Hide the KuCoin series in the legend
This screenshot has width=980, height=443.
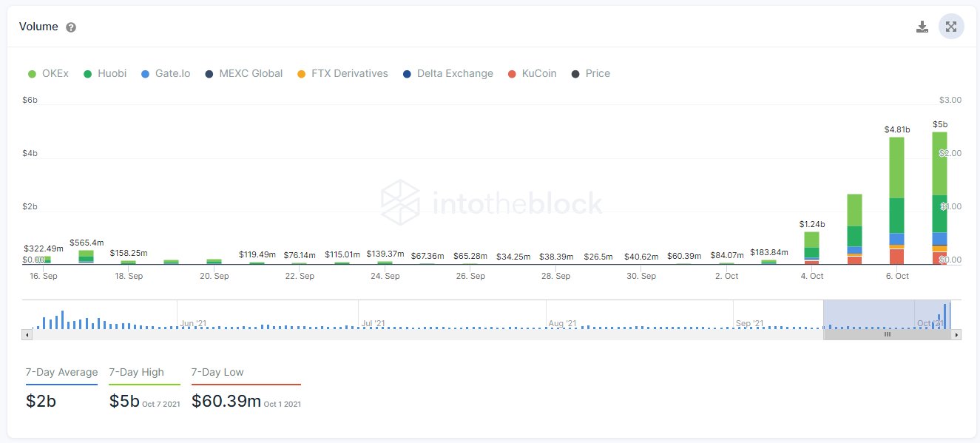point(532,73)
